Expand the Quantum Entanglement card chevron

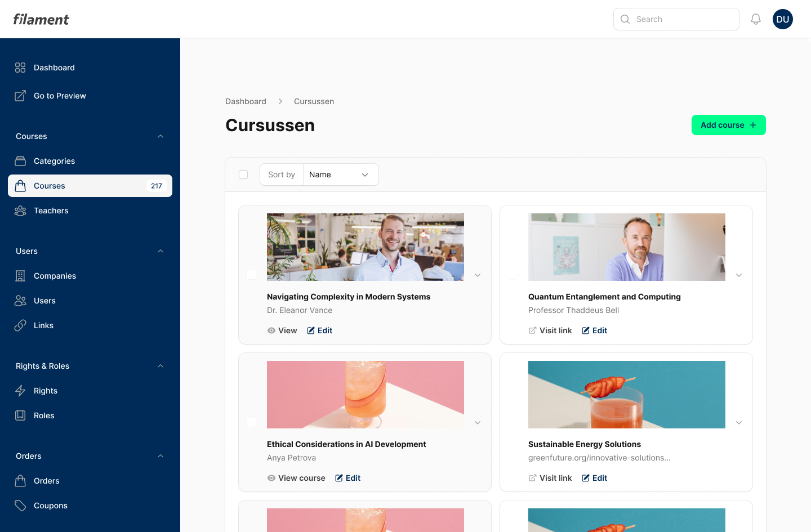(739, 275)
